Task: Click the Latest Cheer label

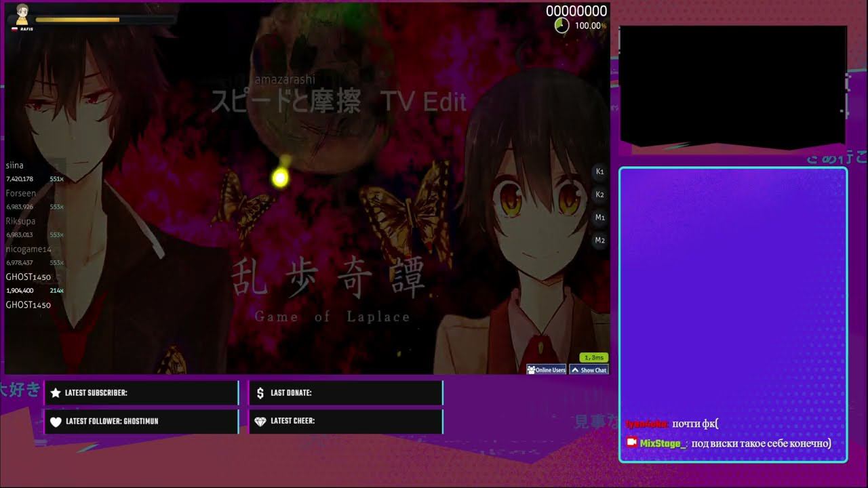Action: (x=293, y=421)
